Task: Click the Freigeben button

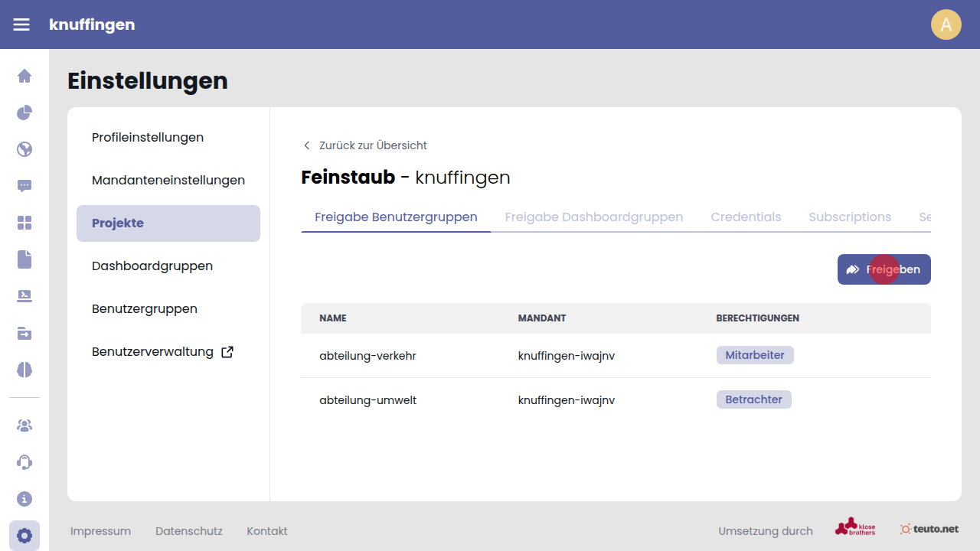Action: pos(884,269)
